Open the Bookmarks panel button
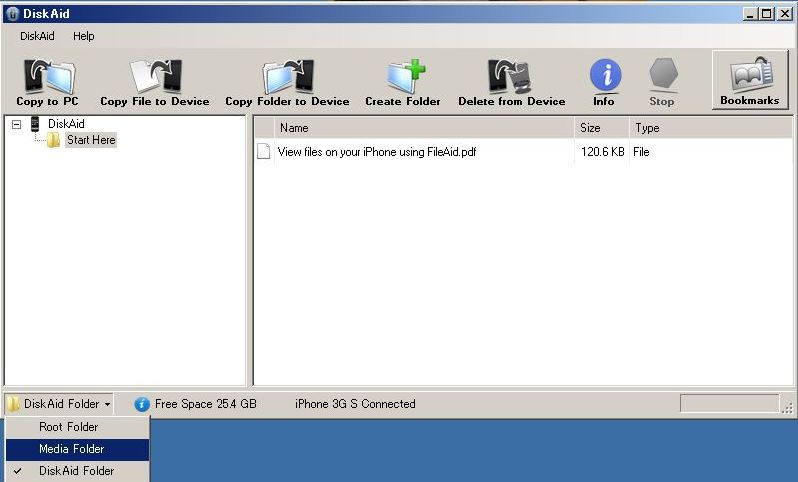The width and height of the screenshot is (798, 482). point(750,80)
